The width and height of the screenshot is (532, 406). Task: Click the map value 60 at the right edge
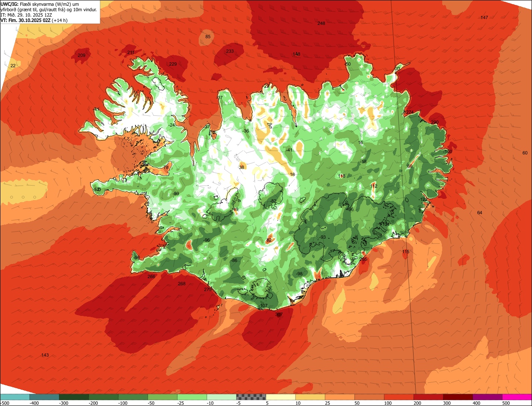click(525, 153)
